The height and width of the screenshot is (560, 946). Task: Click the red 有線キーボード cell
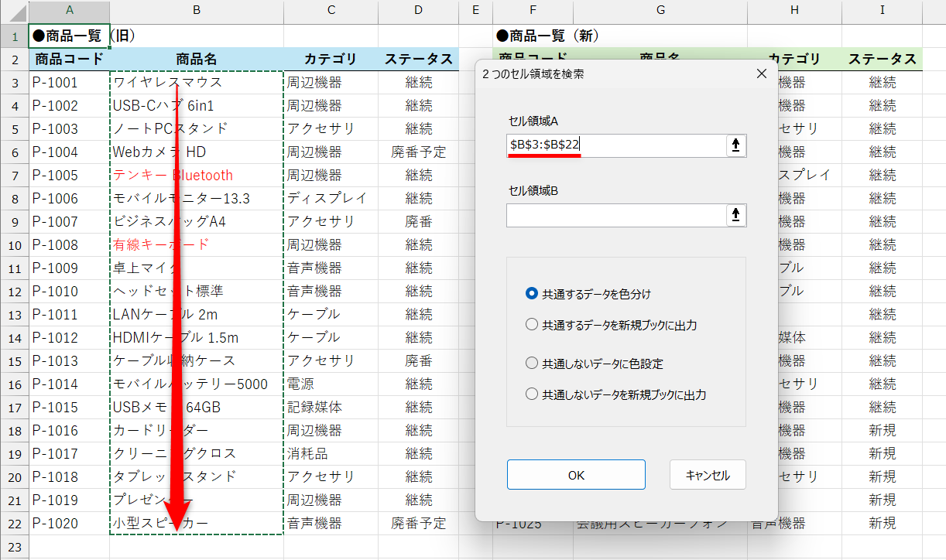(x=197, y=244)
